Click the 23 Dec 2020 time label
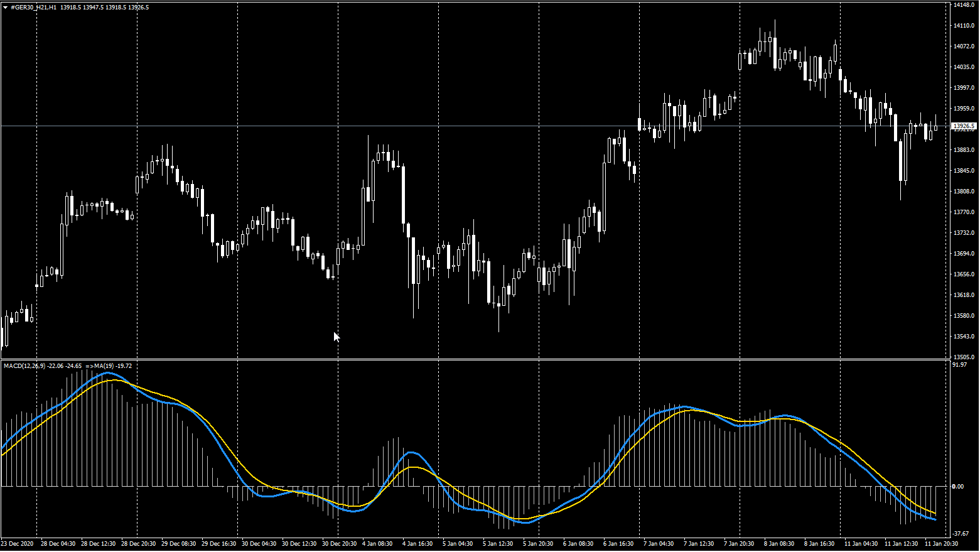 click(x=18, y=544)
